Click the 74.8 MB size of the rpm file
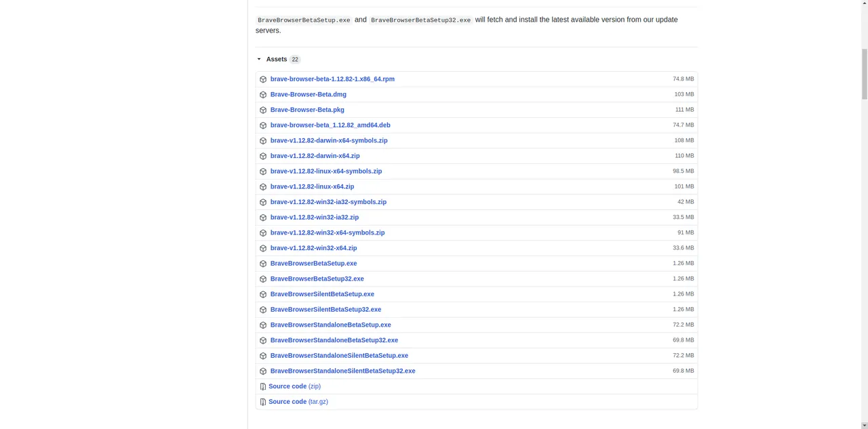Image resolution: width=868 pixels, height=429 pixels. pos(684,79)
